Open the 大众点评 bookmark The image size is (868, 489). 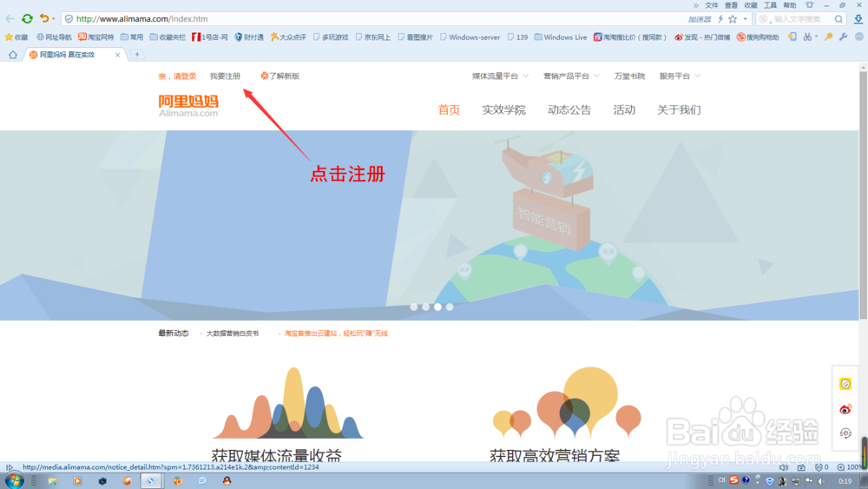(288, 37)
